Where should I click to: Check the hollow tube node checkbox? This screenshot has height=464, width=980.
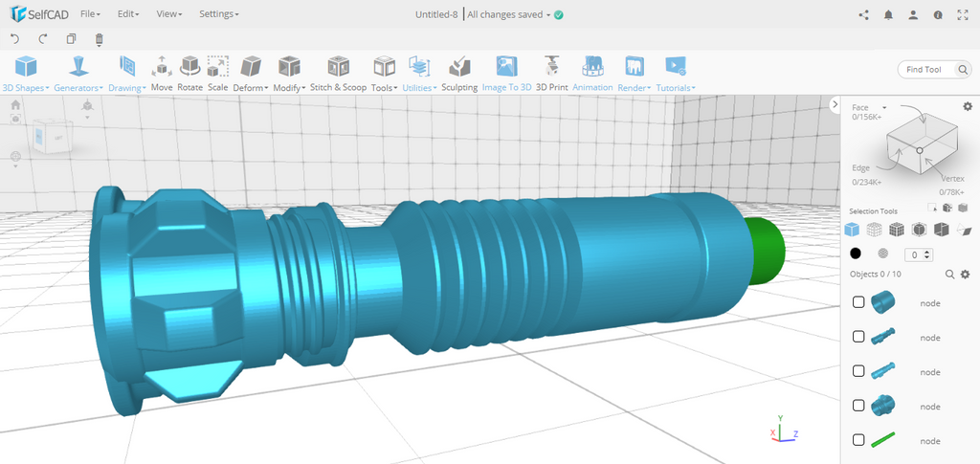[858, 302]
